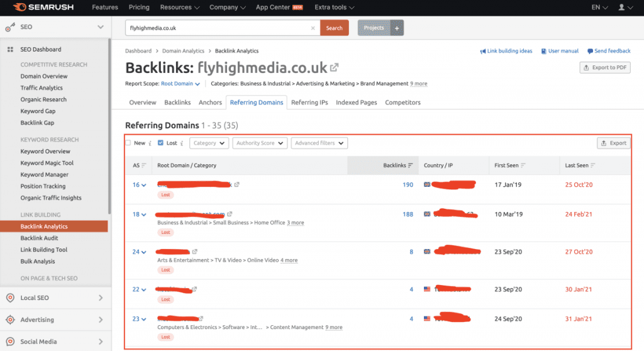Click 3 more under Home Office category
Image resolution: width=644 pixels, height=351 pixels.
coord(296,222)
